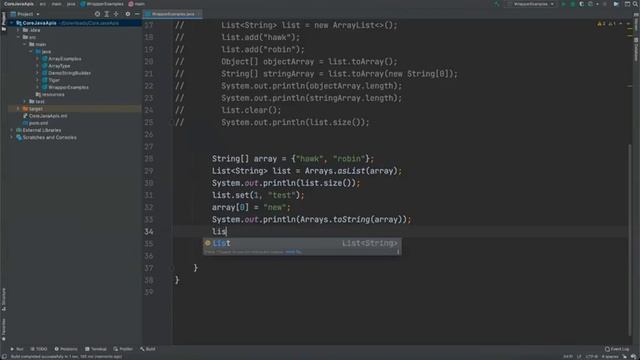The height and width of the screenshot is (360, 640).
Task: Select the WrapperExamples.java editor tab
Action: point(173,14)
